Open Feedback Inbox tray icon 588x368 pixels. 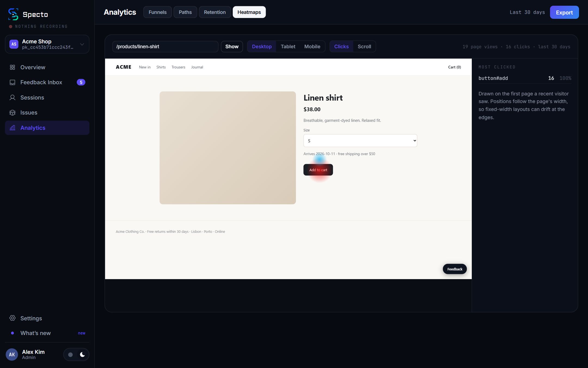[x=13, y=82]
